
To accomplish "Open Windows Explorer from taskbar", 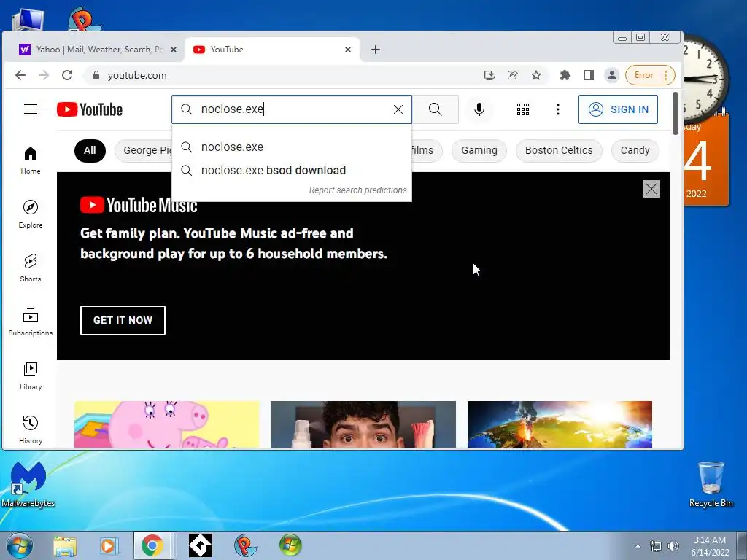I will click(x=65, y=546).
